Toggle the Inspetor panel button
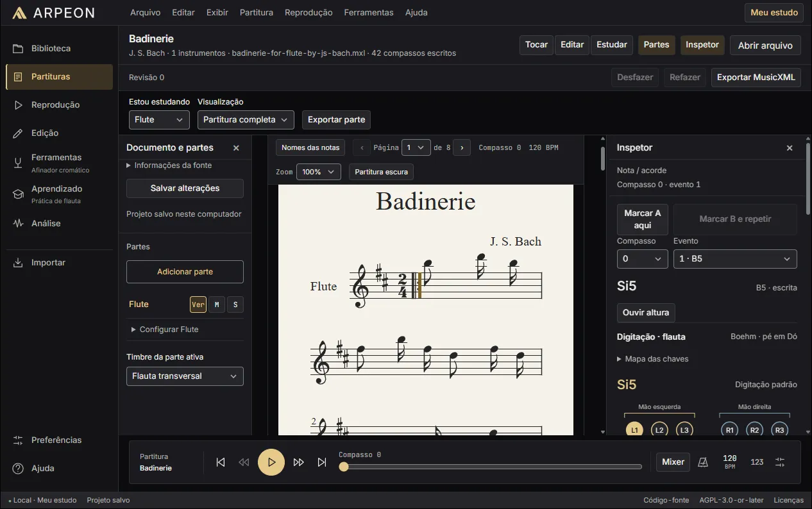This screenshot has height=509, width=812. pos(702,45)
